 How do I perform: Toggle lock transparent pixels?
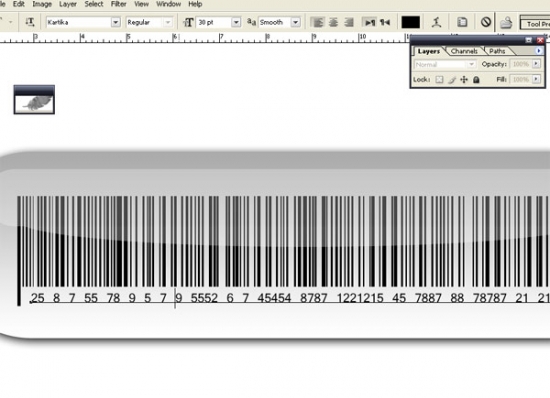[439, 80]
